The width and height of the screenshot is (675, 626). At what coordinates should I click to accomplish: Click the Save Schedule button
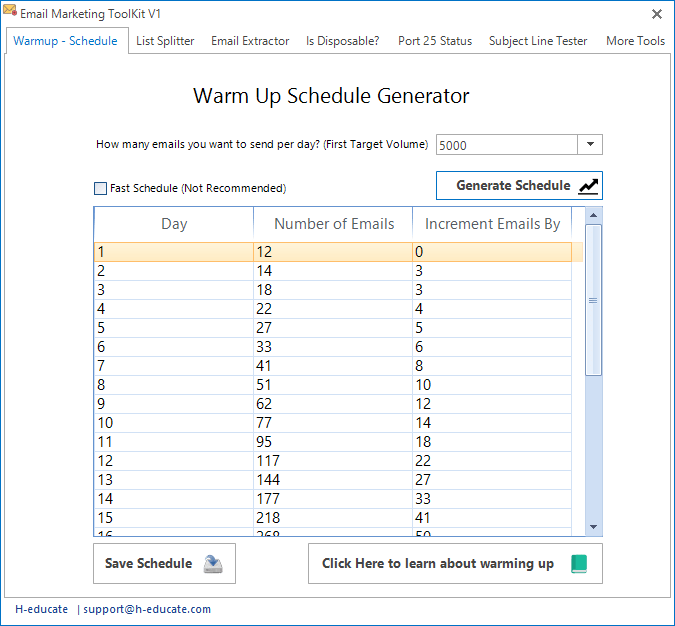point(164,564)
